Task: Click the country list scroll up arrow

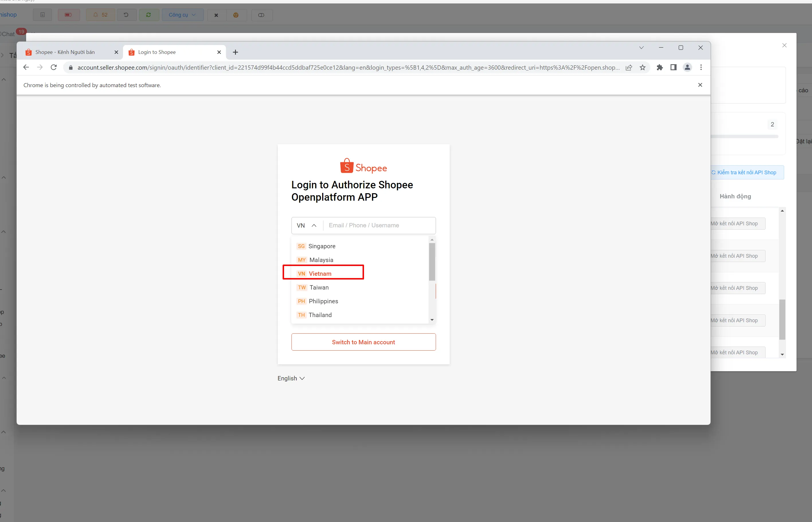Action: click(x=432, y=240)
